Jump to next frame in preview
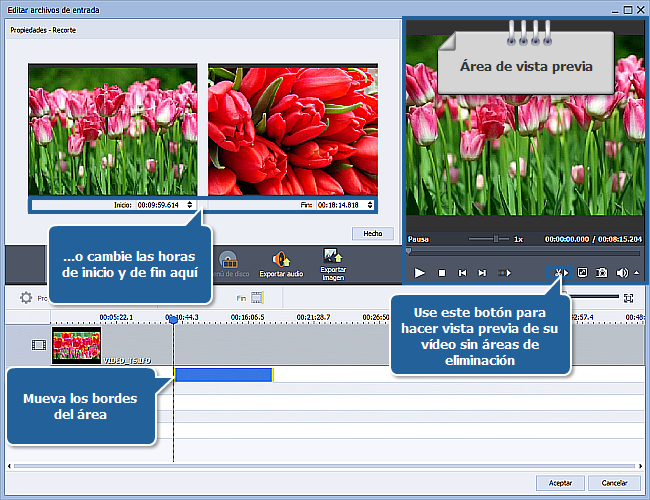 (x=482, y=272)
